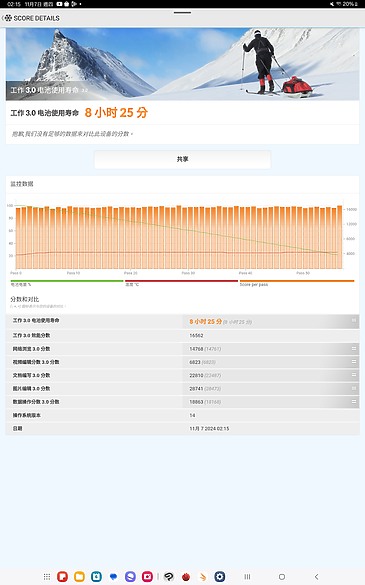Tap the back navigation chevron

(316, 576)
